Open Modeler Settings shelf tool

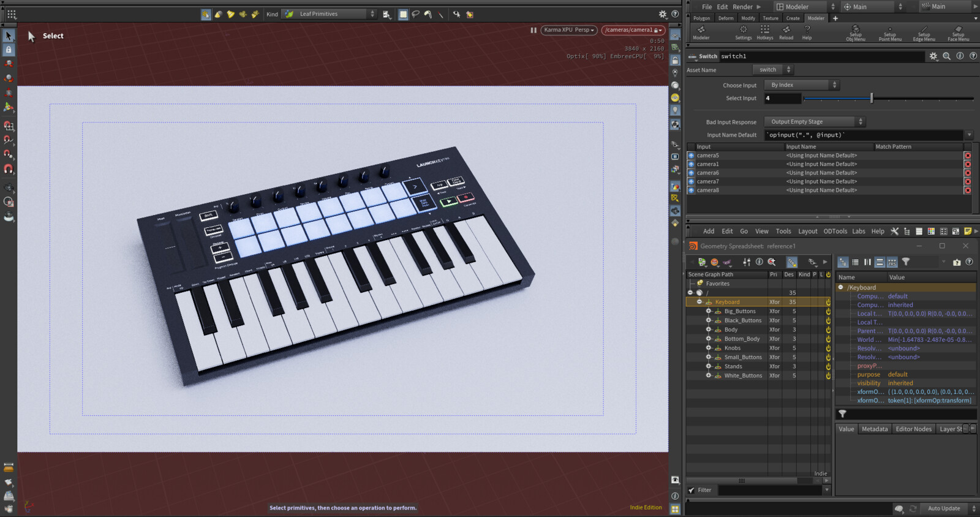[744, 32]
